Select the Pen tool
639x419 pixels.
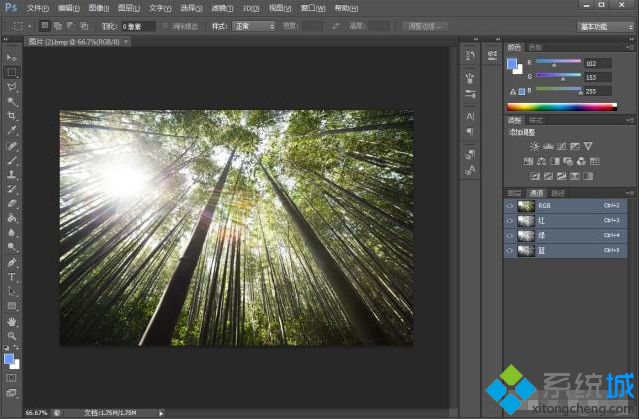tap(11, 262)
